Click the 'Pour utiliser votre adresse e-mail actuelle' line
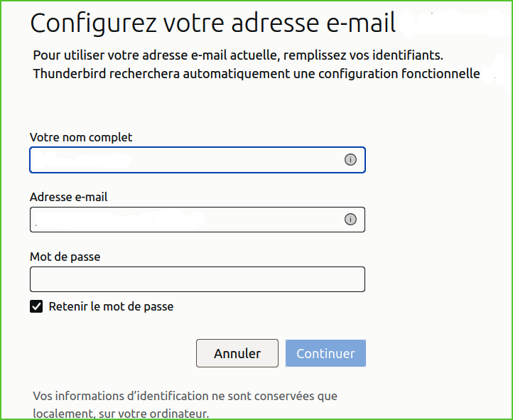Image resolution: width=513 pixels, height=420 pixels. pos(238,55)
